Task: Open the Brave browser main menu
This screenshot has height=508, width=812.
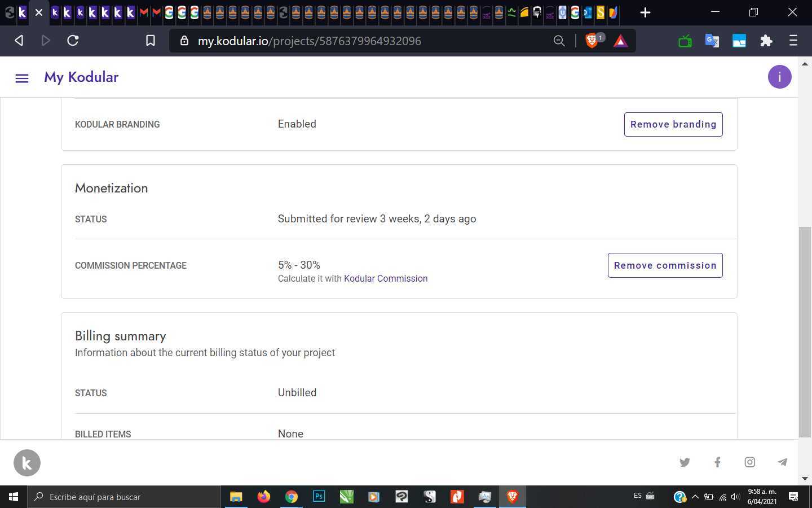Action: pyautogui.click(x=793, y=41)
